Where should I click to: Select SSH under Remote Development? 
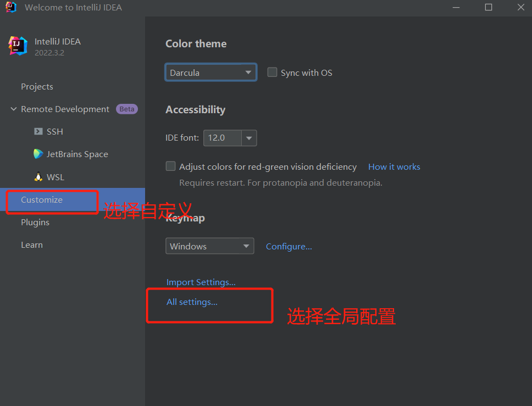tap(54, 132)
